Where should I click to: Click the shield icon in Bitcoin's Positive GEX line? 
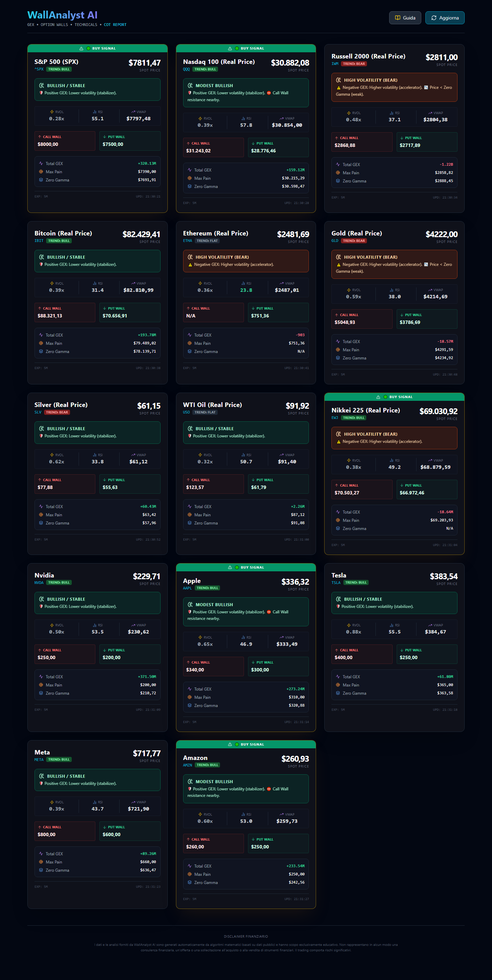click(x=41, y=264)
